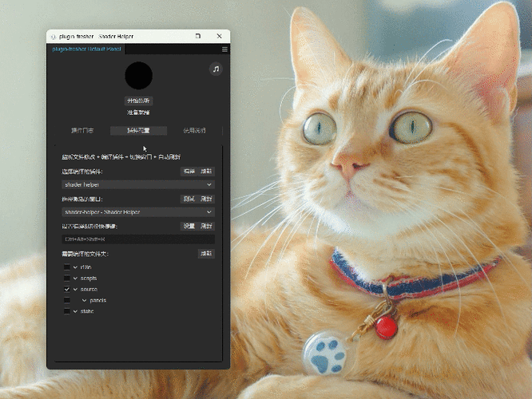Collapse the panels subfolder chevron
Image resolution: width=532 pixels, height=399 pixels.
tap(84, 300)
